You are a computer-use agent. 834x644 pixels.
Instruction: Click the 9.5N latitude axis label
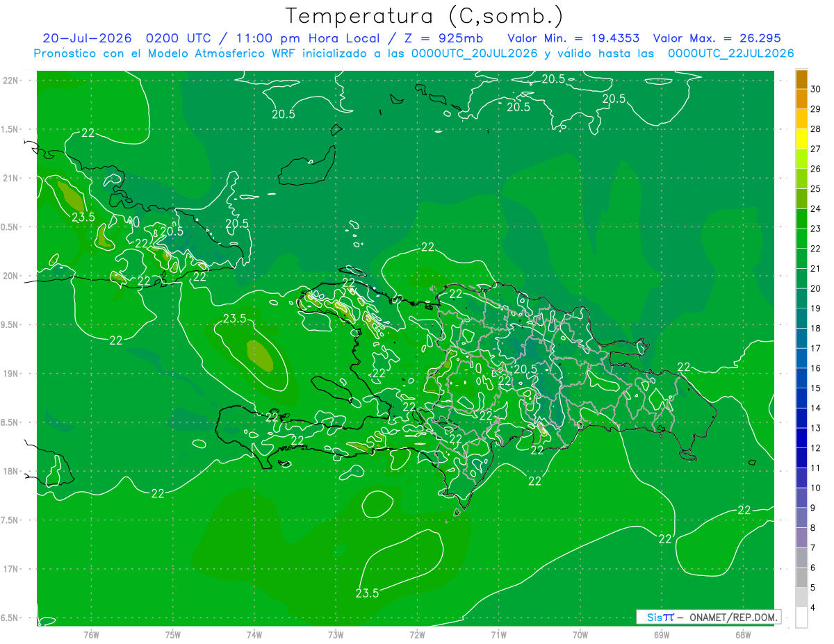point(10,324)
